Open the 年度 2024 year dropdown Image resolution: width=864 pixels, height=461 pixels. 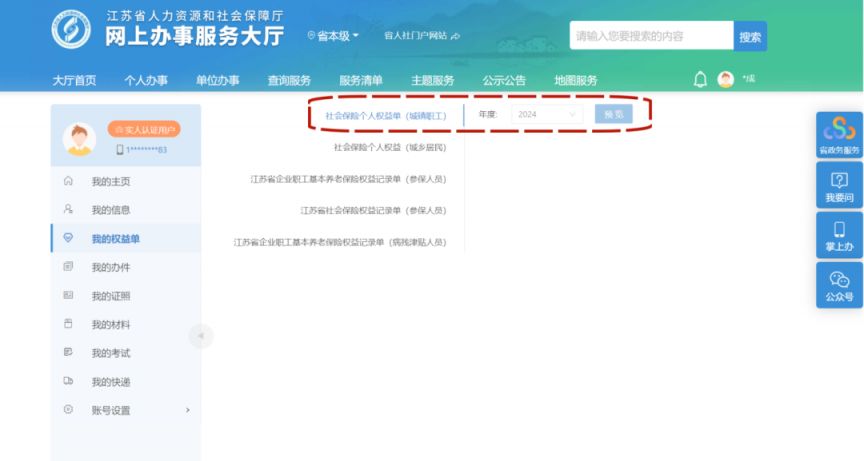coord(547,115)
